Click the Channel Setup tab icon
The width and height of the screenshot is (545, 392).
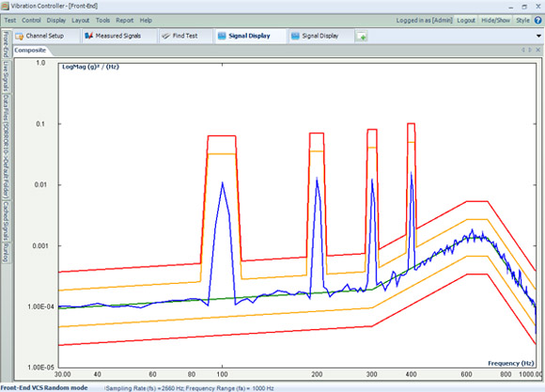[20, 36]
